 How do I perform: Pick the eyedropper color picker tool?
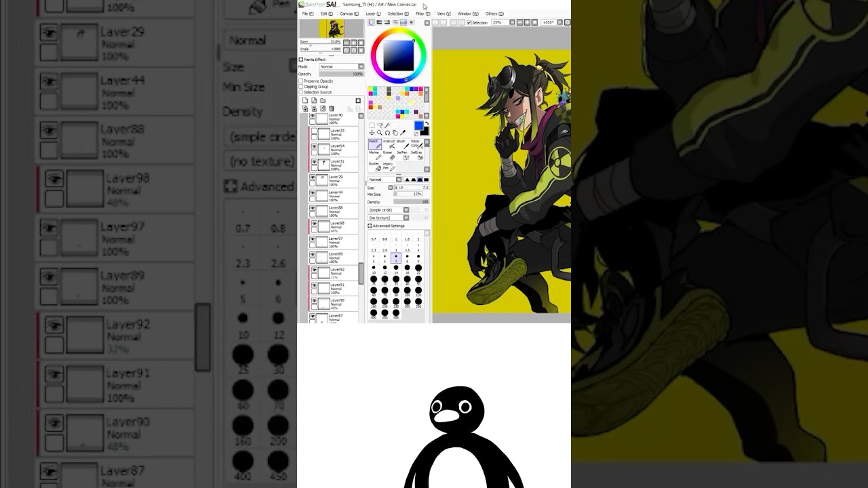point(403,133)
